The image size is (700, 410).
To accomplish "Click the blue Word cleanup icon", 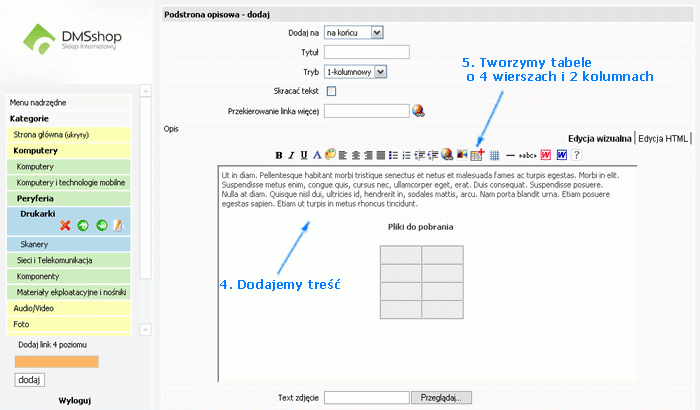I will 561,155.
